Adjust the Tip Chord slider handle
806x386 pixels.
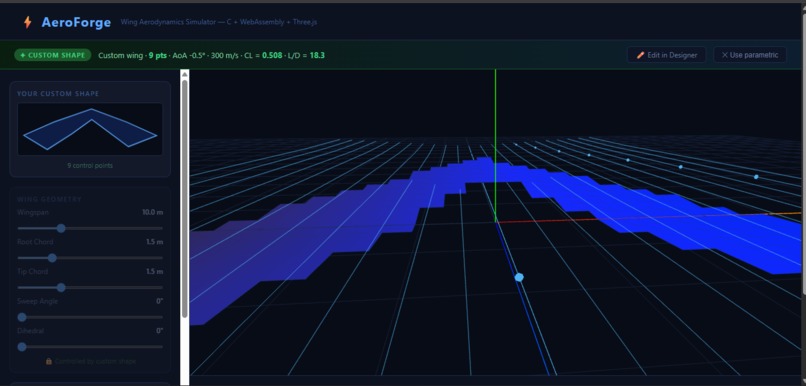coord(61,287)
